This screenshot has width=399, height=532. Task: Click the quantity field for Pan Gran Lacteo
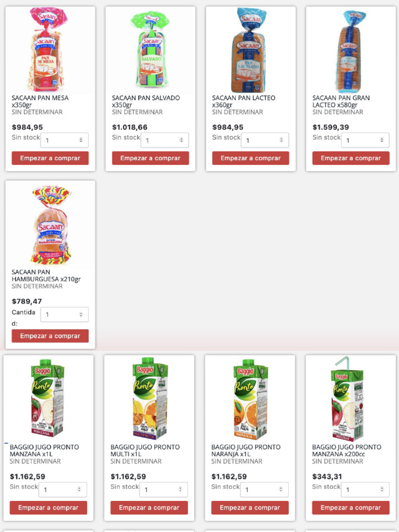click(365, 140)
